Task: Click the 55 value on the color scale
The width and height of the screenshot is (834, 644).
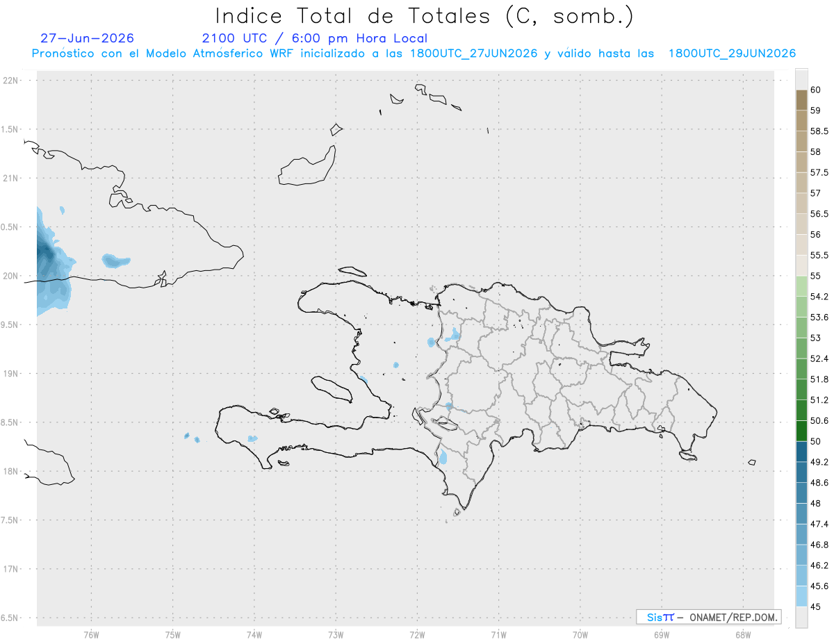Action: click(x=816, y=276)
